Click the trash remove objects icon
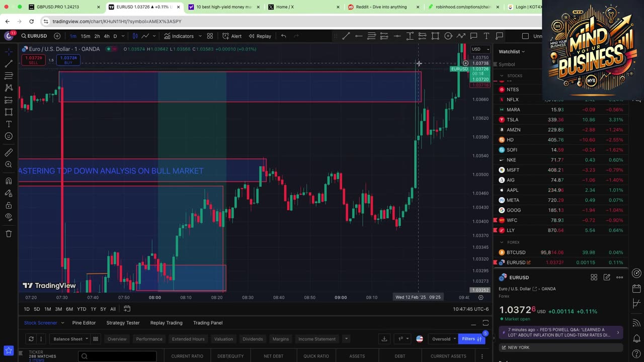The image size is (644, 362). (x=9, y=234)
